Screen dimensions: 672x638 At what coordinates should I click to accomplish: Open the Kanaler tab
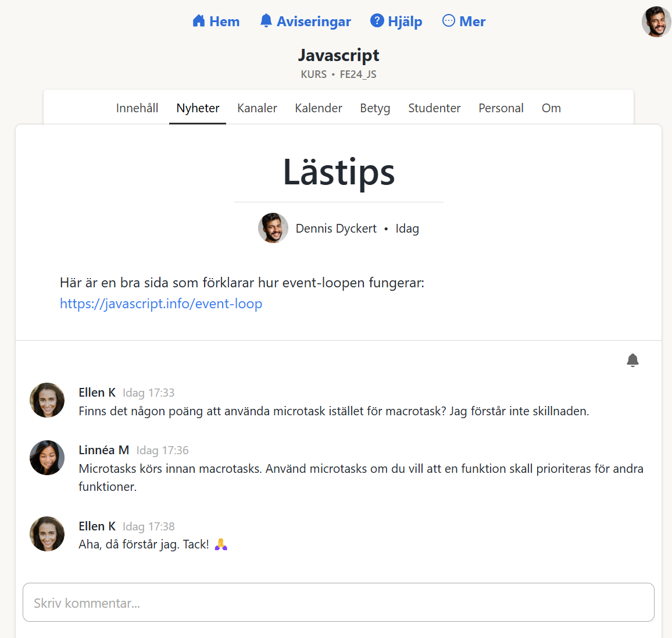[x=257, y=108]
